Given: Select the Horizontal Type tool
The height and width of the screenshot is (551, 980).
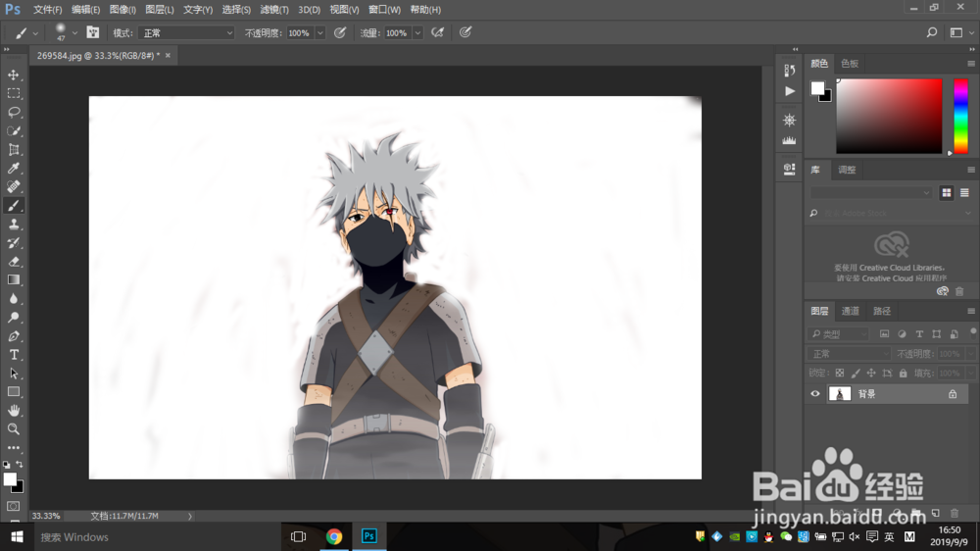Looking at the screenshot, I should point(14,355).
